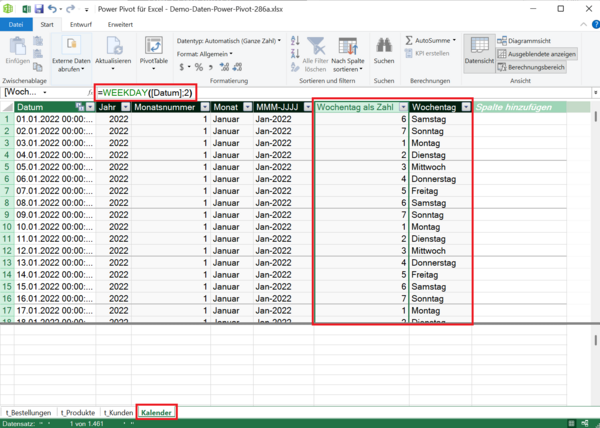
Task: Click the Suchen binoculars icon
Action: pyautogui.click(x=383, y=46)
